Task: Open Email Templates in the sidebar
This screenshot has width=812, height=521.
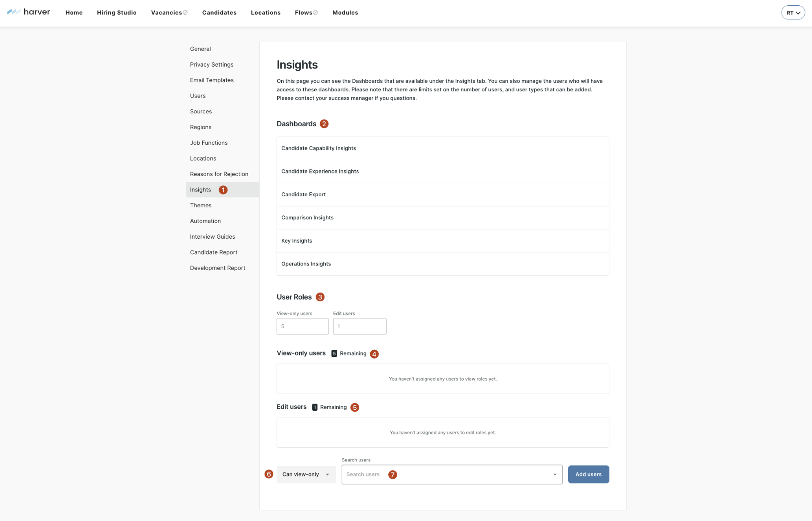Action: [212, 80]
